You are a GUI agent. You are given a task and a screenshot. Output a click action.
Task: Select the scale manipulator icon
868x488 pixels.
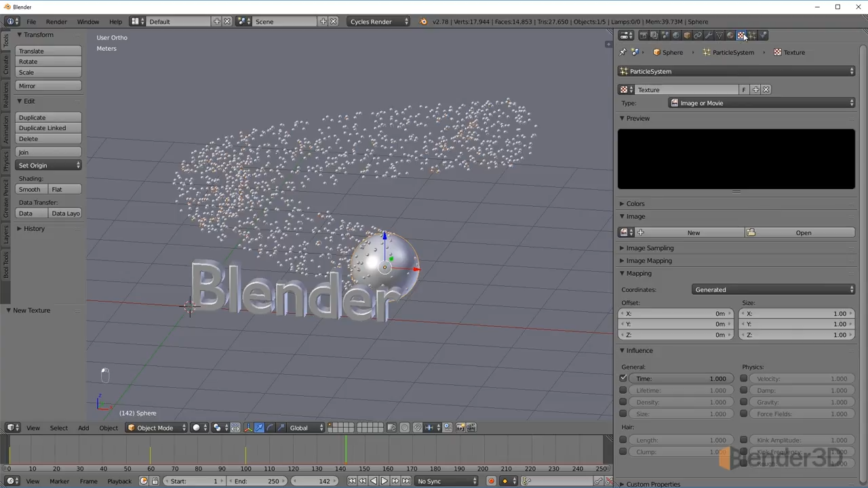[x=281, y=428]
